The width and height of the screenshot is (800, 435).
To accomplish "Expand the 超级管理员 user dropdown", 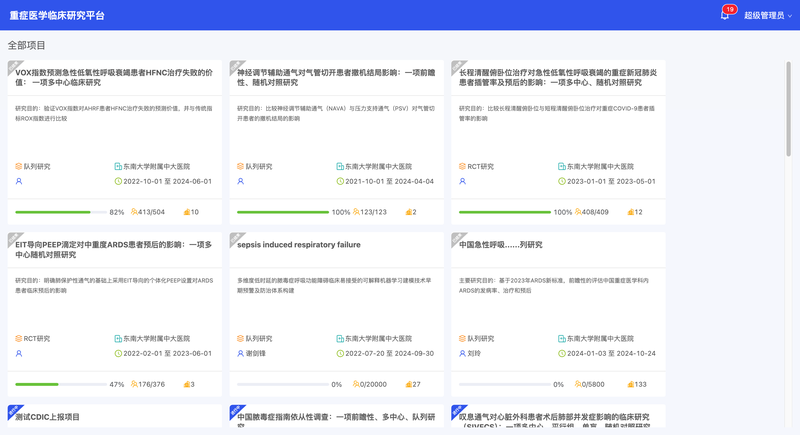I will point(768,15).
